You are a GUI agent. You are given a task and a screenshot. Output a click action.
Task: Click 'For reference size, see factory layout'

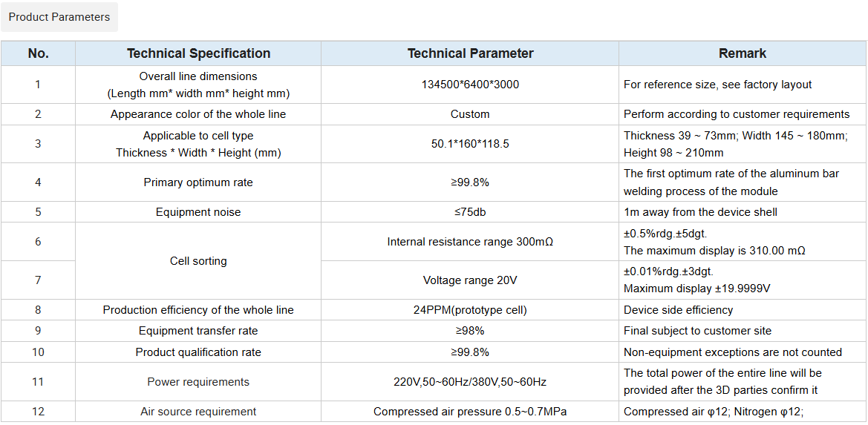click(717, 85)
